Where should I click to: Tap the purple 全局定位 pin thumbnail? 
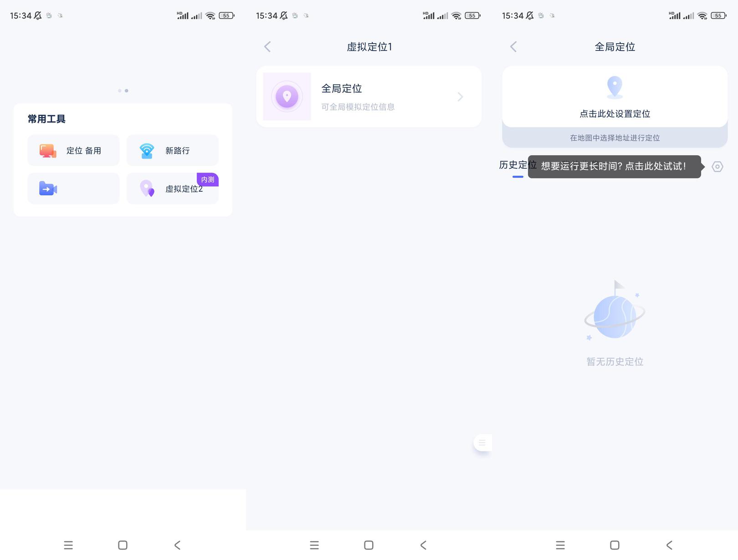(287, 97)
